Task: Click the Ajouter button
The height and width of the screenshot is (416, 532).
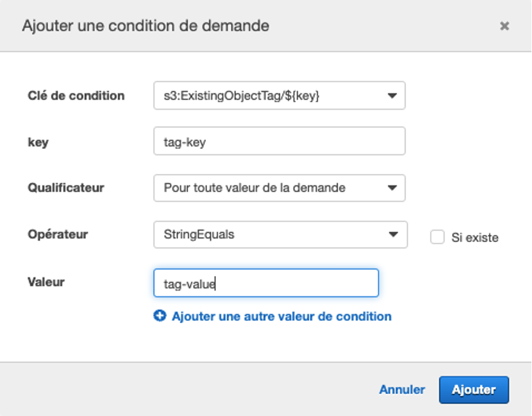Action: click(473, 390)
